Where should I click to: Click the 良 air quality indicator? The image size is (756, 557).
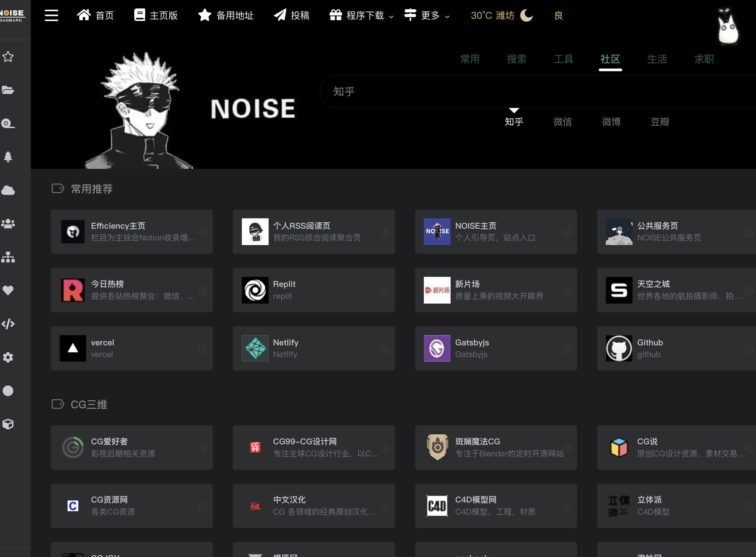point(558,15)
